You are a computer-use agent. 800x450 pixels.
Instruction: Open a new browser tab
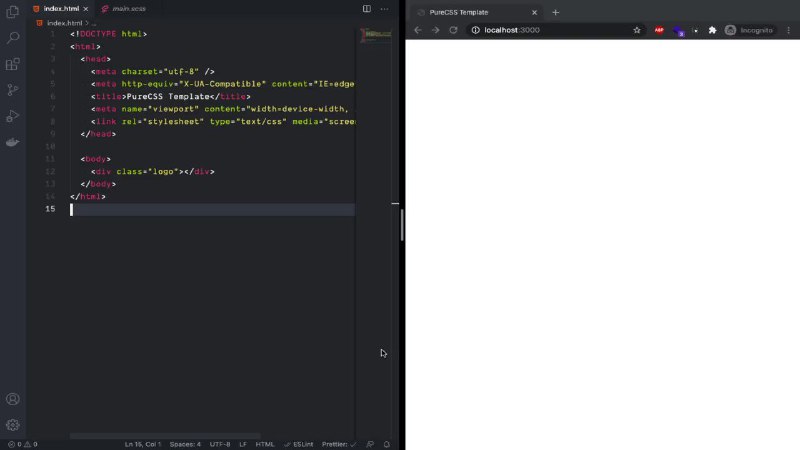tap(556, 12)
